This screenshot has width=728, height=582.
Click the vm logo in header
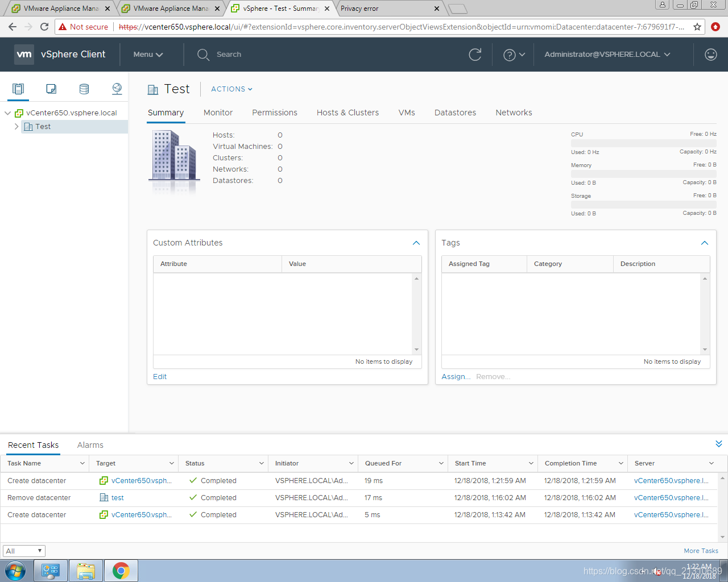(24, 55)
